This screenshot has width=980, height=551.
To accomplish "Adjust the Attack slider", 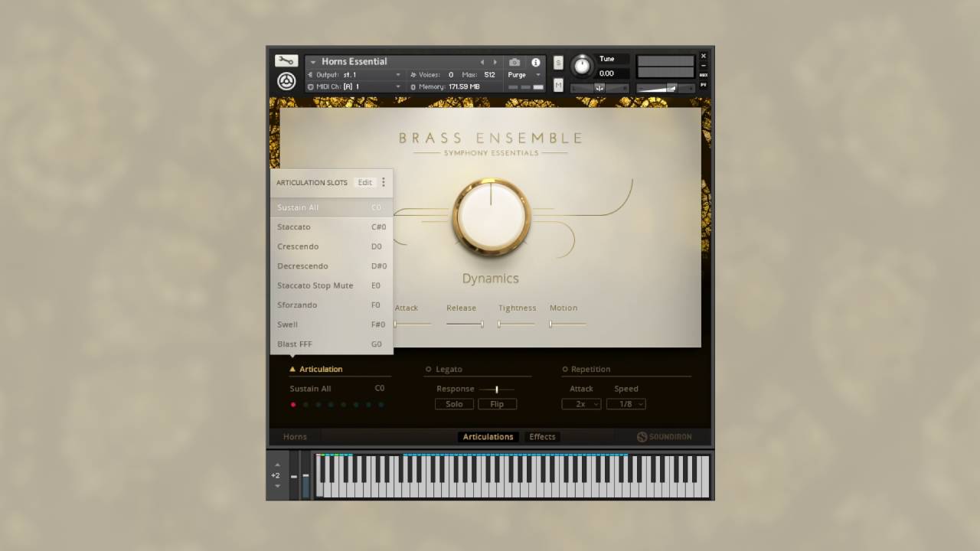I will pos(413,324).
